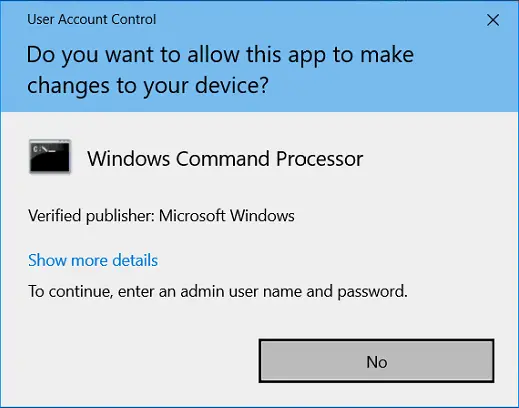Click the word 'Command' in app name

coord(223,158)
